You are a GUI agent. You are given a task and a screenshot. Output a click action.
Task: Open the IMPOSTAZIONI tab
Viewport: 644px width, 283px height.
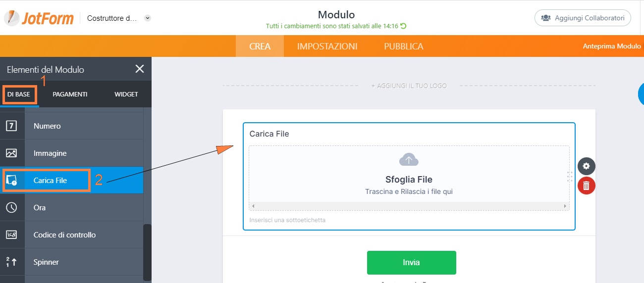327,47
